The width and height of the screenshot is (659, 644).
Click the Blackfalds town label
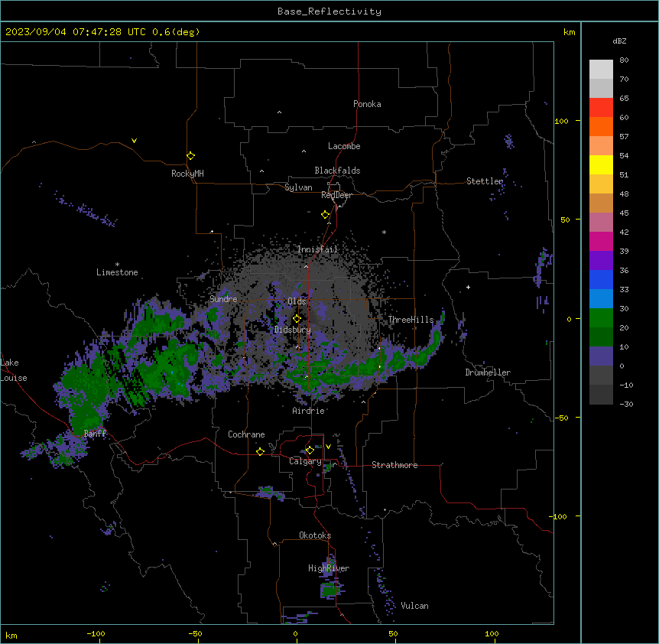pyautogui.click(x=337, y=171)
